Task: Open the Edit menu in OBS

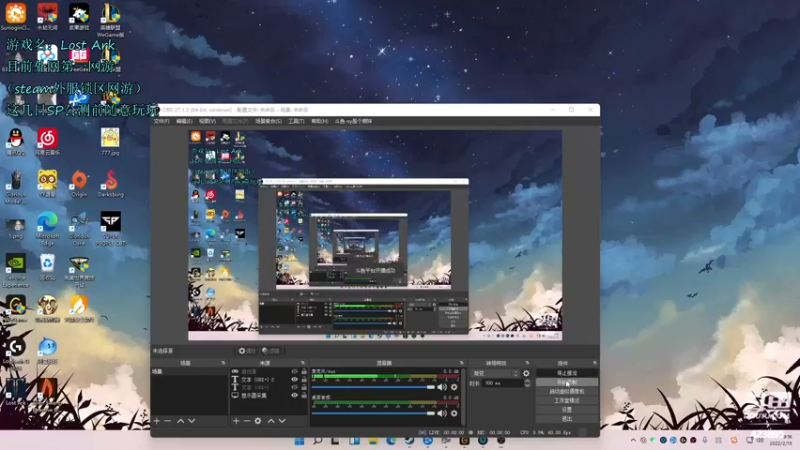Action: pyautogui.click(x=184, y=121)
